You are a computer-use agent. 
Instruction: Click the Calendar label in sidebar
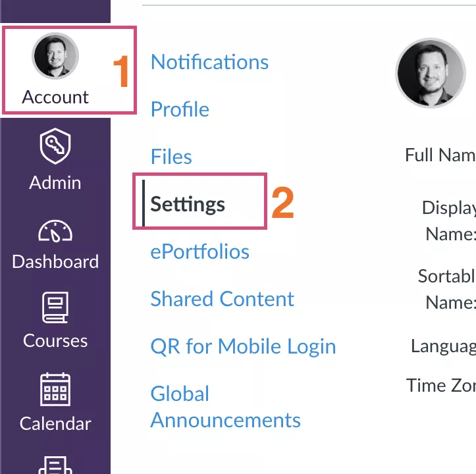(x=55, y=423)
